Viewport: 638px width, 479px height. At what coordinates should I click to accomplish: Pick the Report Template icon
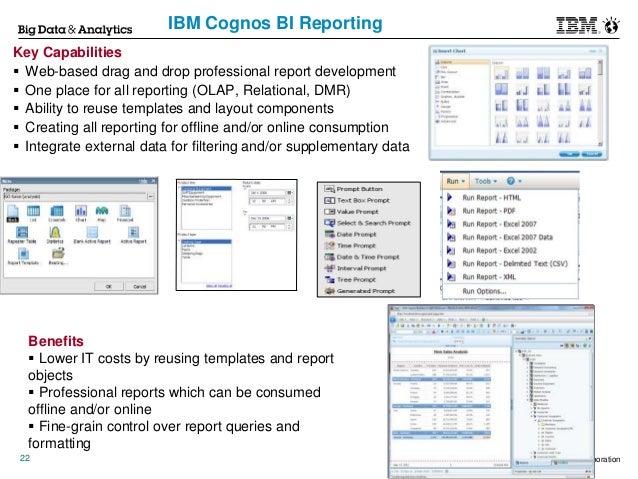pyautogui.click(x=23, y=256)
